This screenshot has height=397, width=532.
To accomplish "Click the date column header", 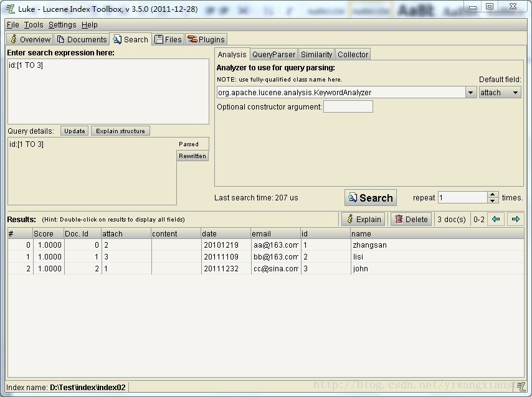I will 226,233.
